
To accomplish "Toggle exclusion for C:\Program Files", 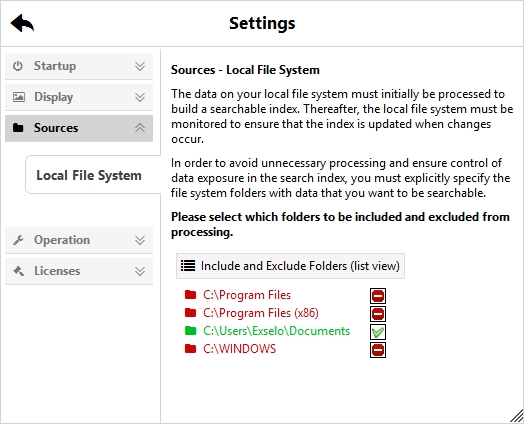I will click(378, 296).
